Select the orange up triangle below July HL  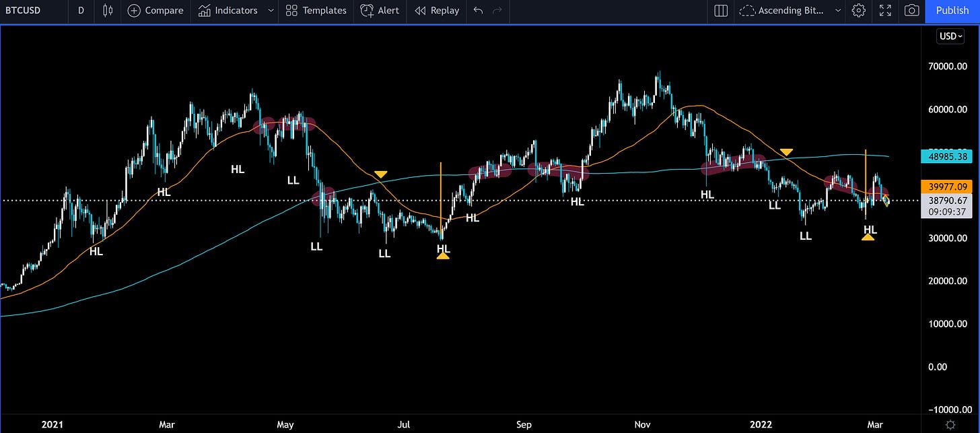[443, 256]
